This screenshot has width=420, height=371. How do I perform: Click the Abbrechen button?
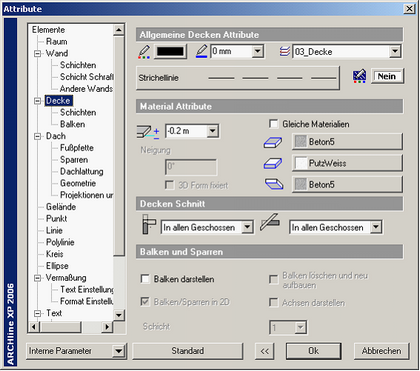(x=381, y=351)
